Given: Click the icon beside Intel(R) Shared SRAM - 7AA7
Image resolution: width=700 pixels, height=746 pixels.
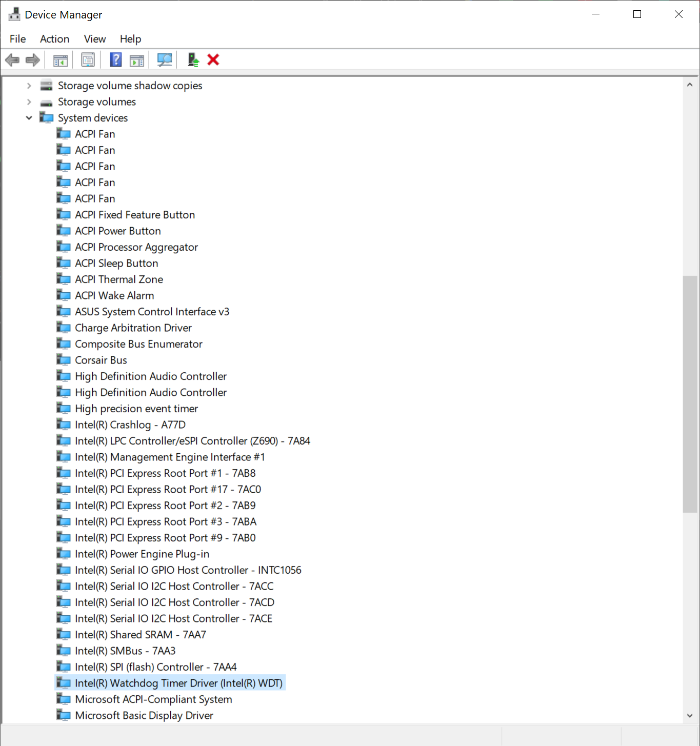Looking at the screenshot, I should tap(64, 634).
